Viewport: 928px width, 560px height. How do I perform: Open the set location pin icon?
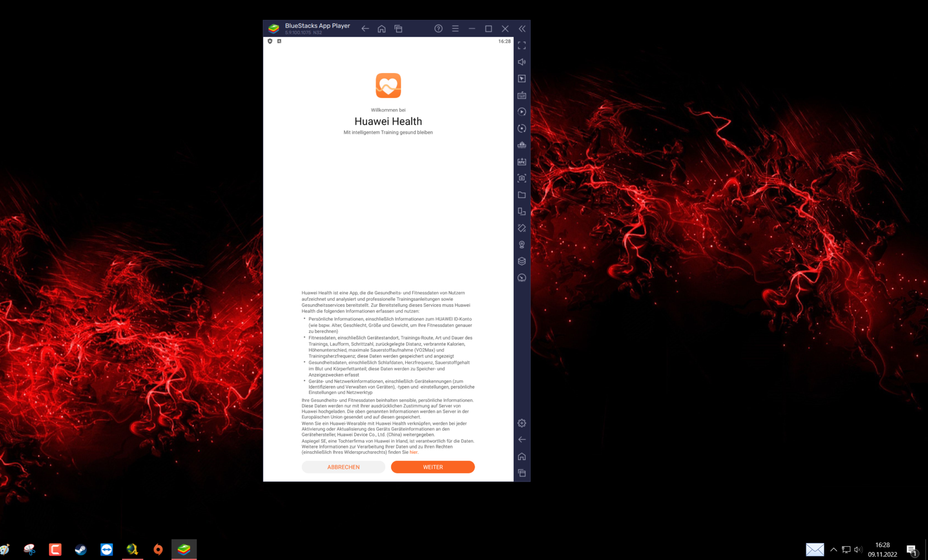pos(522,244)
